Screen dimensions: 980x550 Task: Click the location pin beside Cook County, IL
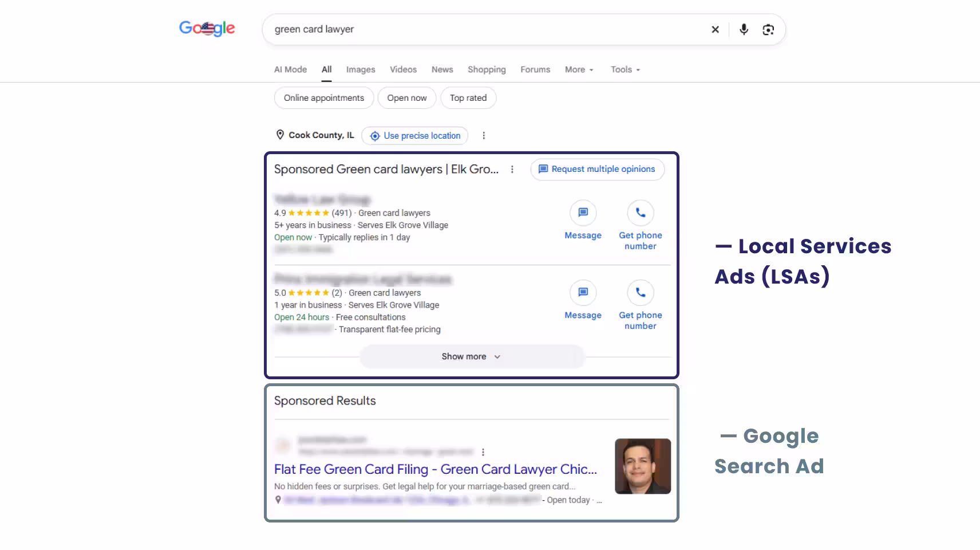tap(280, 135)
